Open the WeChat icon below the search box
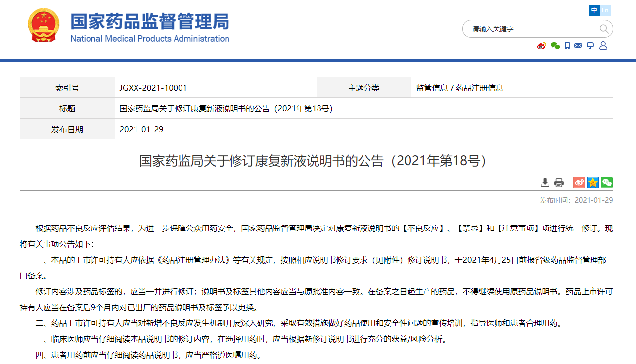 coord(555,46)
